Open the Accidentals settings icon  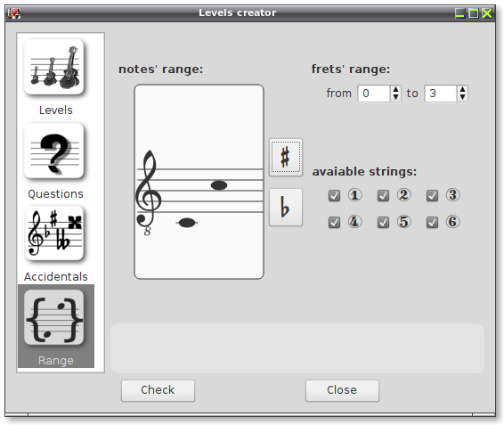(x=54, y=233)
